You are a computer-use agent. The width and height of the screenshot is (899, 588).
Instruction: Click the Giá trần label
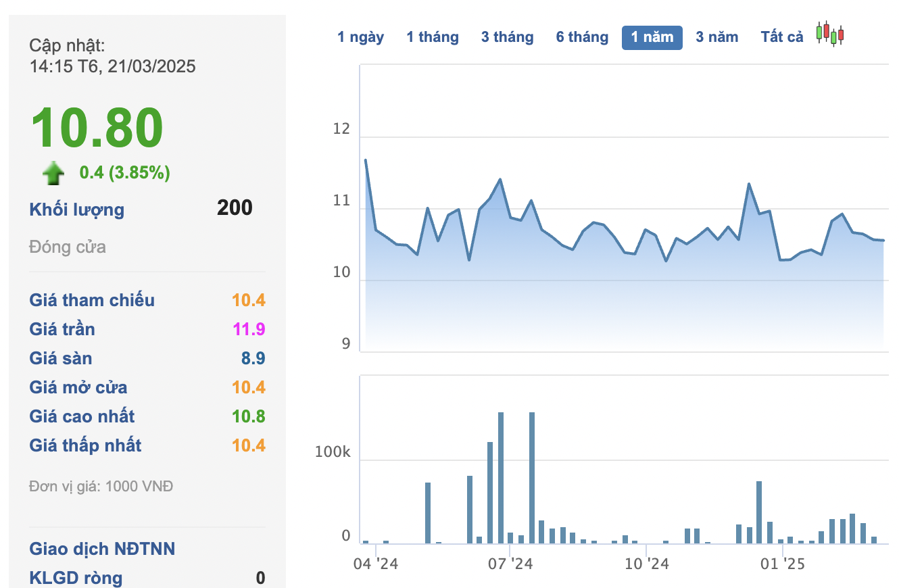(x=62, y=329)
